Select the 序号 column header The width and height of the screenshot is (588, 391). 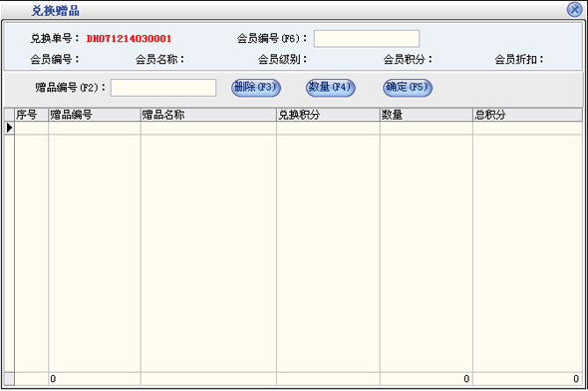32,115
